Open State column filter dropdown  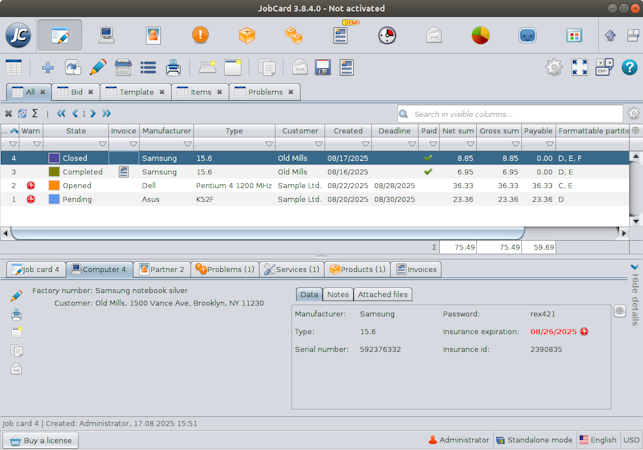coord(103,144)
